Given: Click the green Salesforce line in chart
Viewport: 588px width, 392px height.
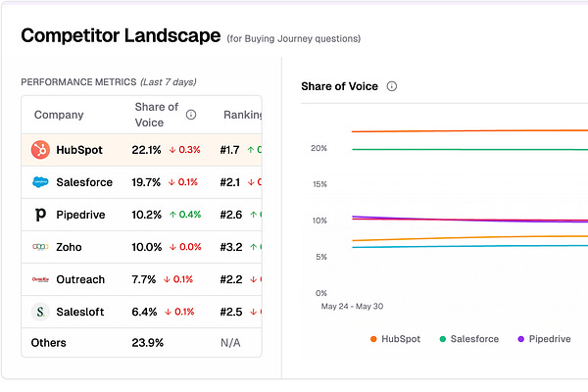Looking at the screenshot, I should tap(468, 149).
